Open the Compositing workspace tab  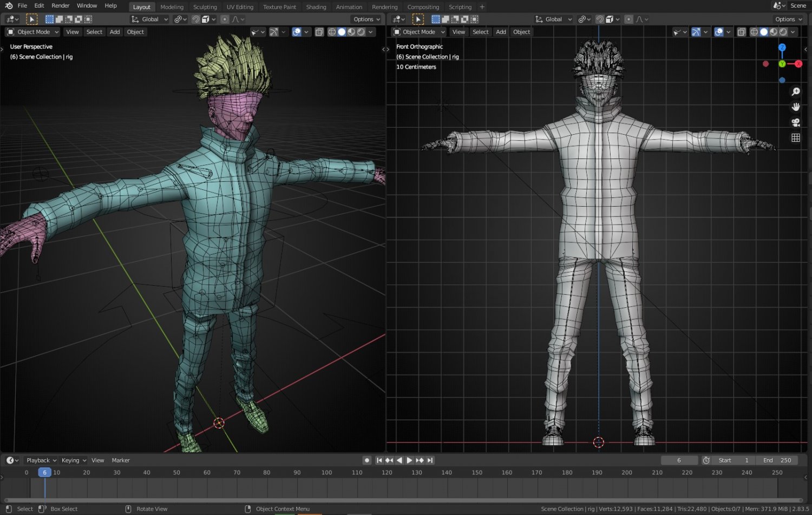[423, 7]
